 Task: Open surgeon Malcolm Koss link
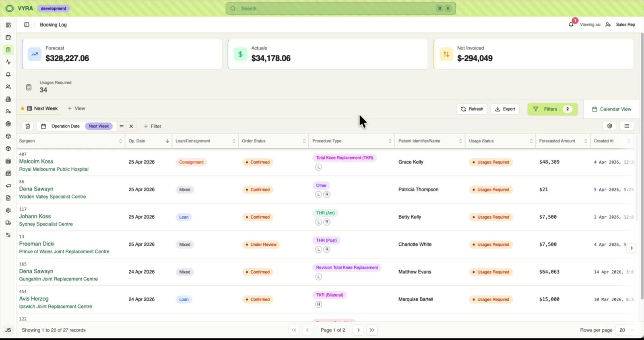point(36,162)
